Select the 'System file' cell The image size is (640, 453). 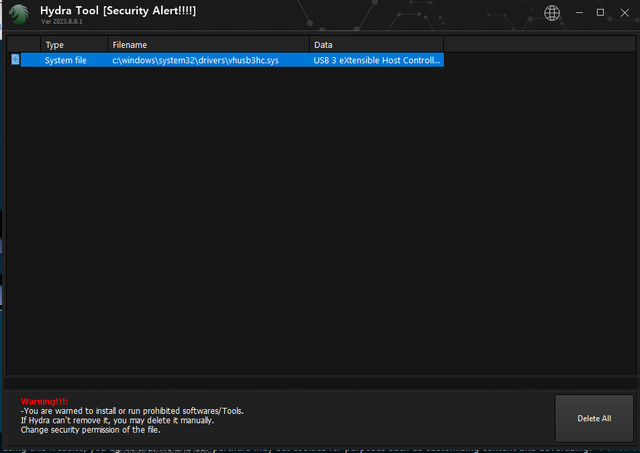pos(66,60)
